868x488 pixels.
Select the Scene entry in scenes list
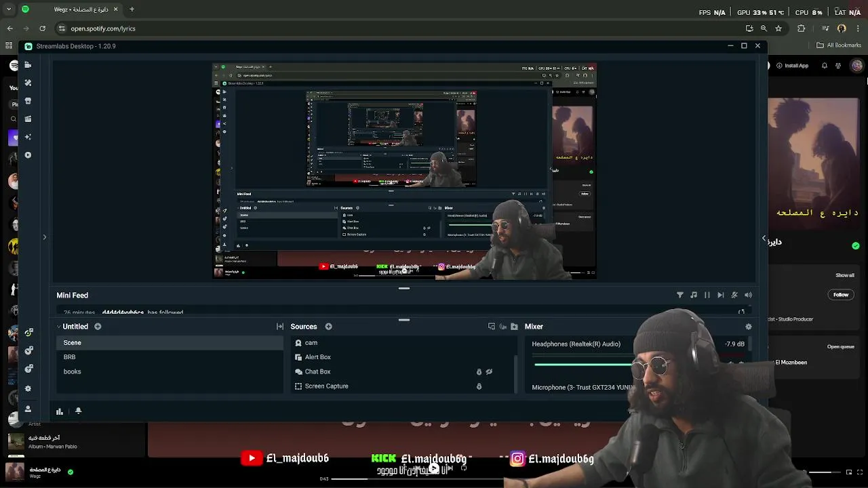(x=170, y=343)
